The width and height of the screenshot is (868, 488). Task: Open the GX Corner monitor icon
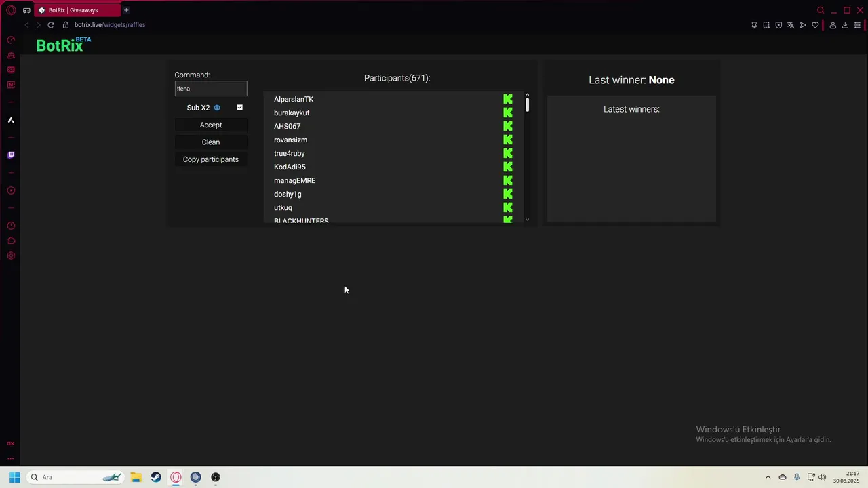(x=11, y=70)
